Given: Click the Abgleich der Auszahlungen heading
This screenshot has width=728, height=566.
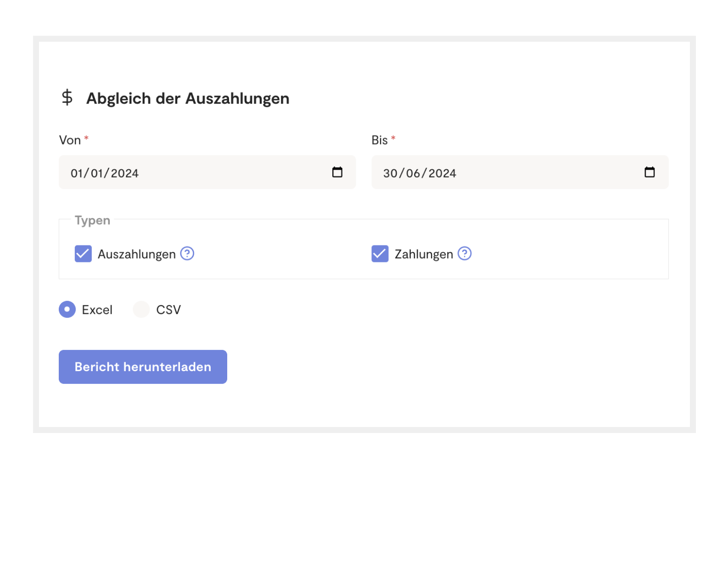Looking at the screenshot, I should [188, 99].
